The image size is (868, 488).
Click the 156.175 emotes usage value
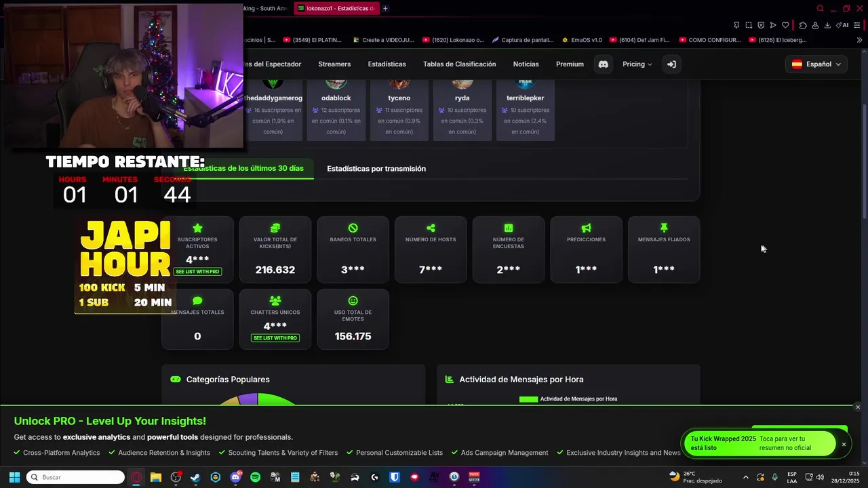click(x=353, y=336)
